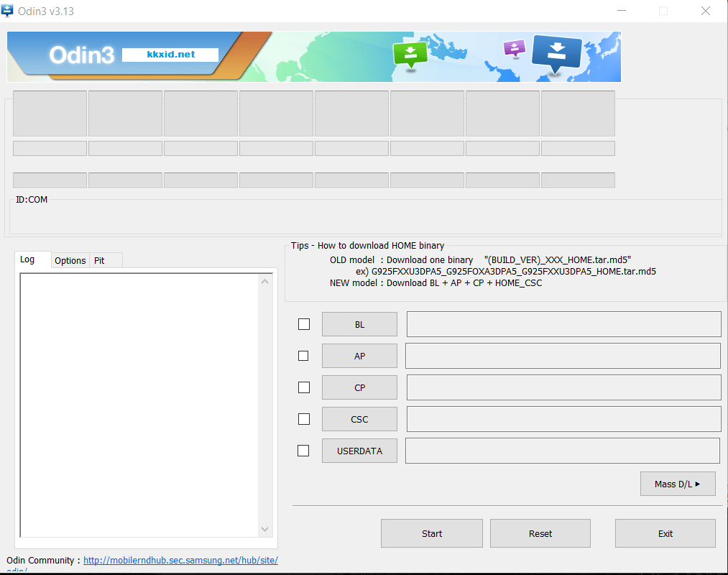Viewport: 728px width, 575px height.
Task: Tick the CSC checkbox
Action: pyautogui.click(x=304, y=418)
